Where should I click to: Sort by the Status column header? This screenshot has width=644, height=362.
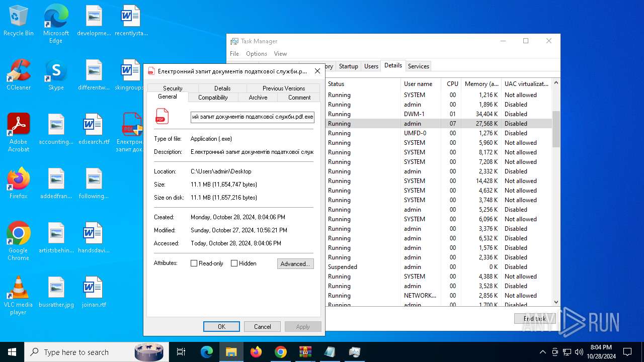[363, 83]
